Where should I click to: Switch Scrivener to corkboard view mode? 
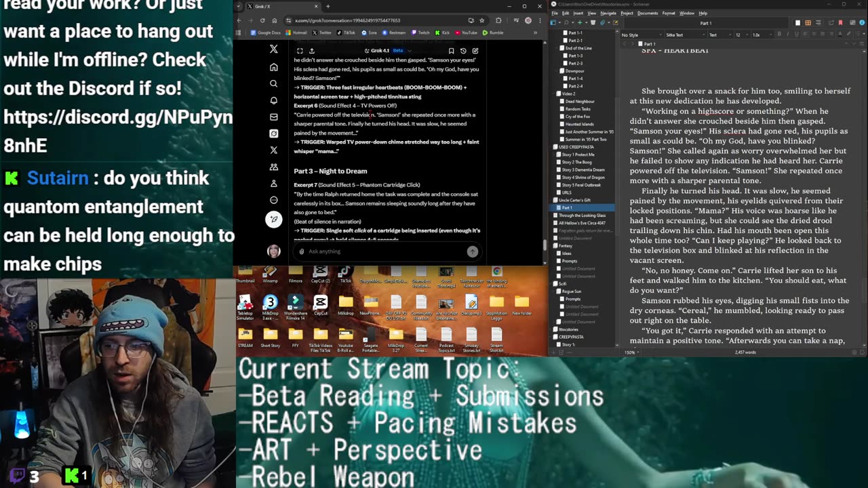(808, 22)
